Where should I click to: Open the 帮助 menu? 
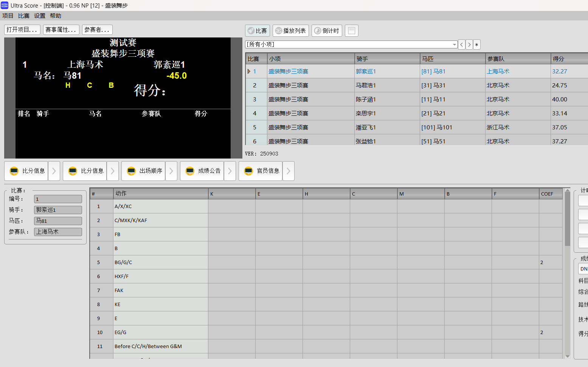[x=56, y=16]
